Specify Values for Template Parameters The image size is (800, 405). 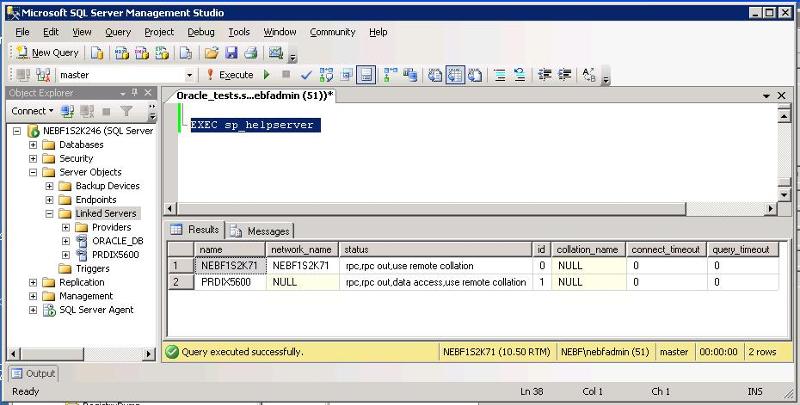pyautogui.click(x=589, y=75)
